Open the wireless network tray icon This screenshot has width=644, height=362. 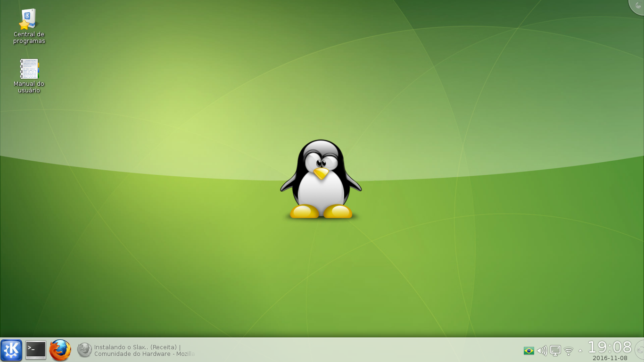tap(569, 351)
